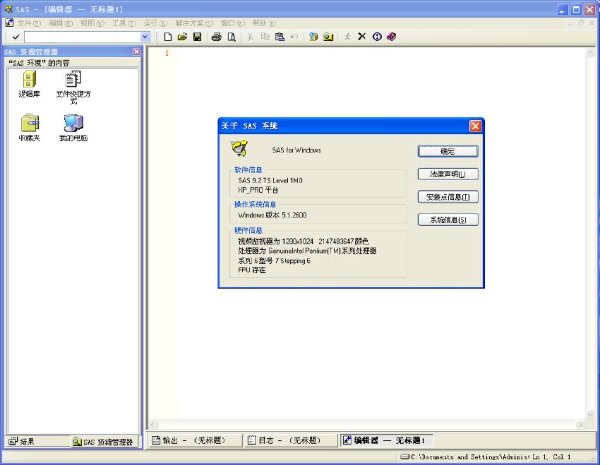Click the 'Windows 版本 5.1.2600' text
This screenshot has width=600, height=465.
click(272, 215)
